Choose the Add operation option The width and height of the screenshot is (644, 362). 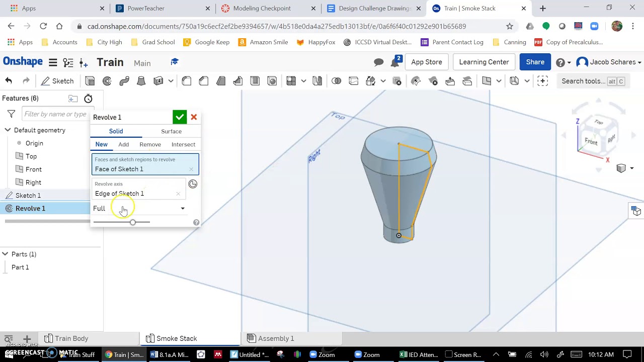point(123,144)
